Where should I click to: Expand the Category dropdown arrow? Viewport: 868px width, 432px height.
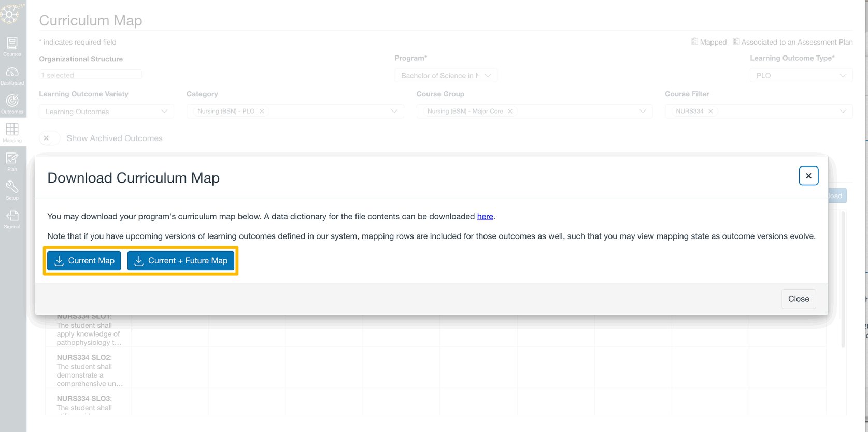point(394,112)
